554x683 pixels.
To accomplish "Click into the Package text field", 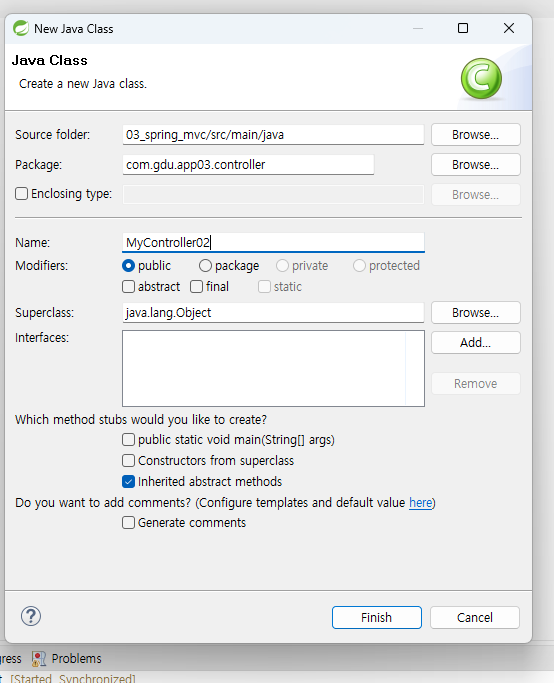I will (248, 165).
